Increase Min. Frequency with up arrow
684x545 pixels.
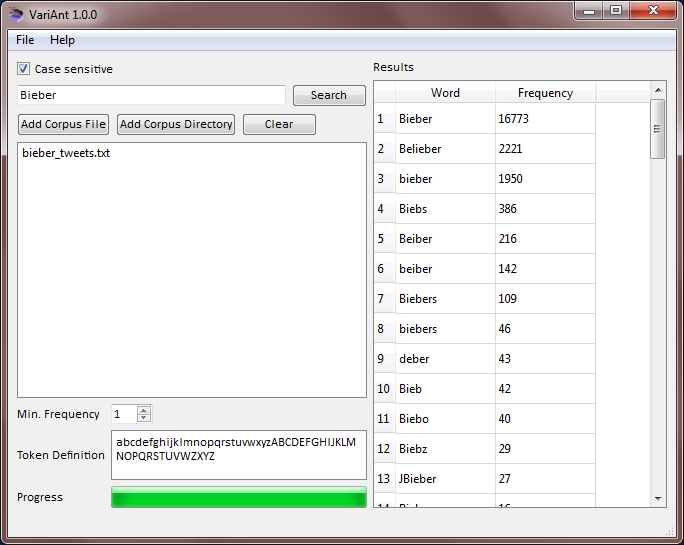click(x=144, y=410)
